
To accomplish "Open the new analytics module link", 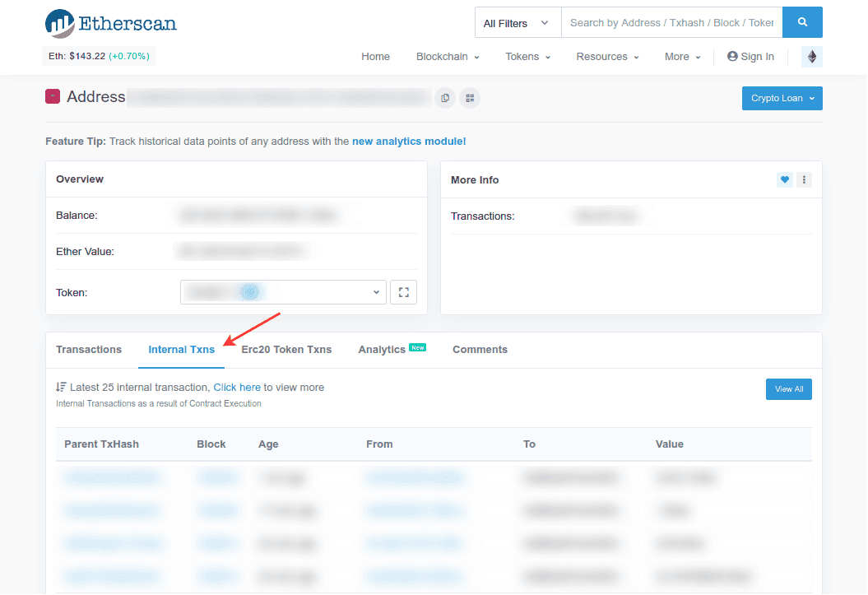I will pos(409,142).
